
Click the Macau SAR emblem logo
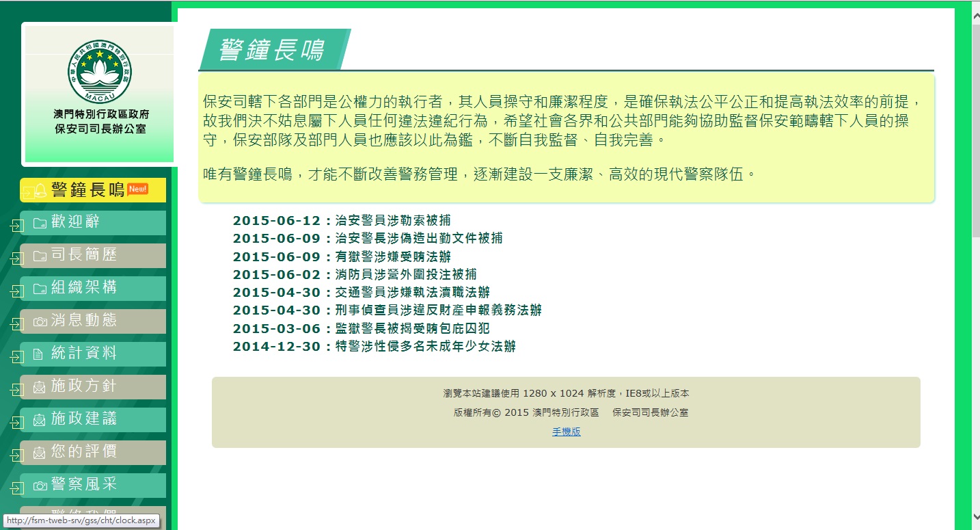click(x=99, y=71)
